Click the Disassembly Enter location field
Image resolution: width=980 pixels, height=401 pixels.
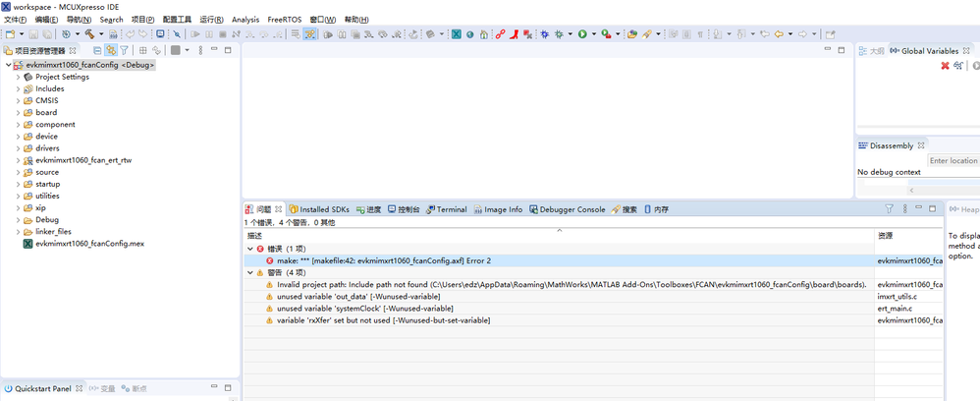coord(953,161)
